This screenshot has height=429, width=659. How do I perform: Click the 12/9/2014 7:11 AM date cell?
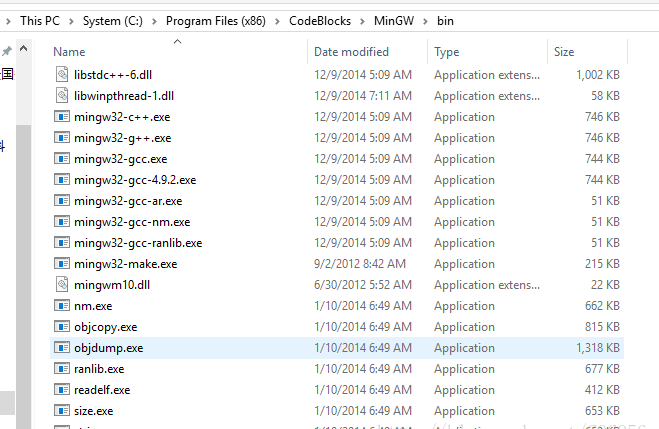pyautogui.click(x=363, y=96)
